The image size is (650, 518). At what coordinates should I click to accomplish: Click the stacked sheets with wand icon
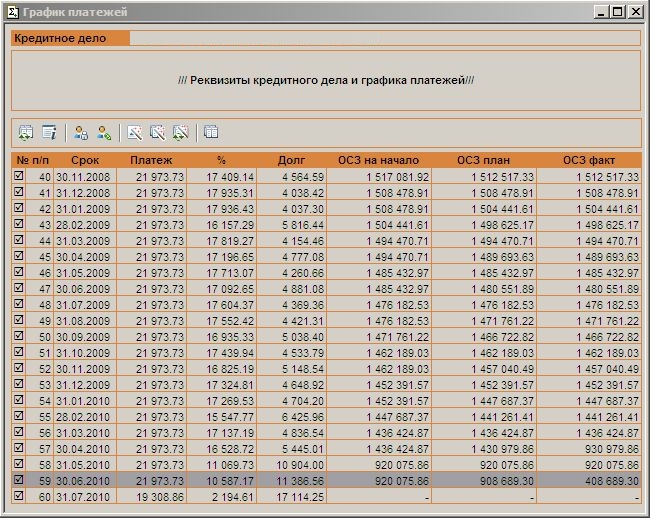click(157, 132)
